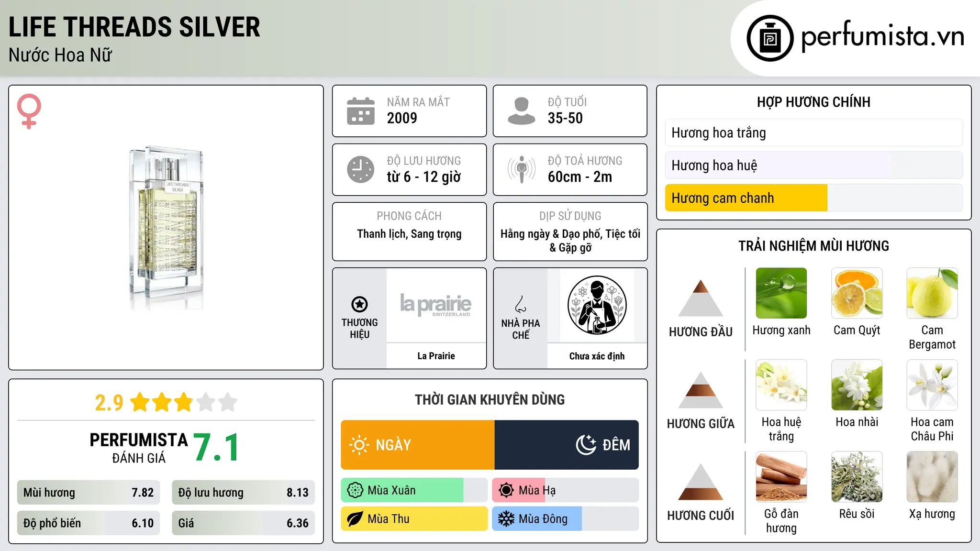Click the perfumista.vn site name

click(882, 36)
